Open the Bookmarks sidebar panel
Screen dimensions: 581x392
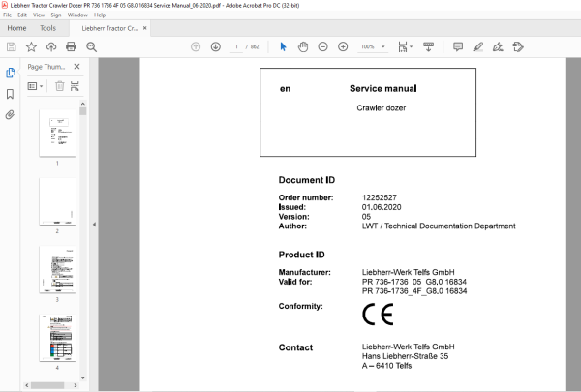(11, 94)
